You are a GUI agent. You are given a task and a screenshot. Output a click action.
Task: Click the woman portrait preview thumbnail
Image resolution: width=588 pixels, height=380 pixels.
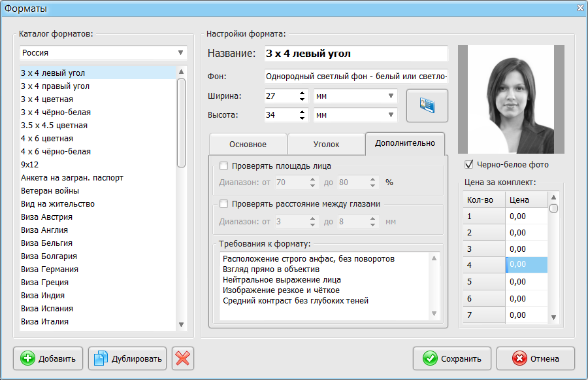point(511,99)
